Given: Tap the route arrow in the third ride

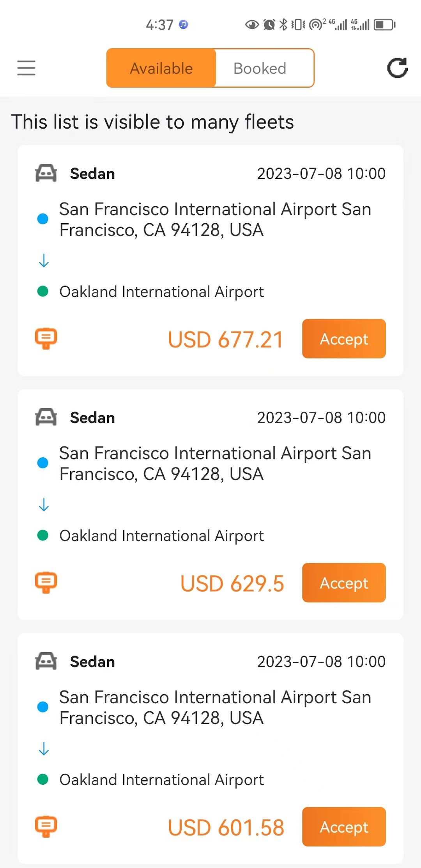Looking at the screenshot, I should coord(44,748).
